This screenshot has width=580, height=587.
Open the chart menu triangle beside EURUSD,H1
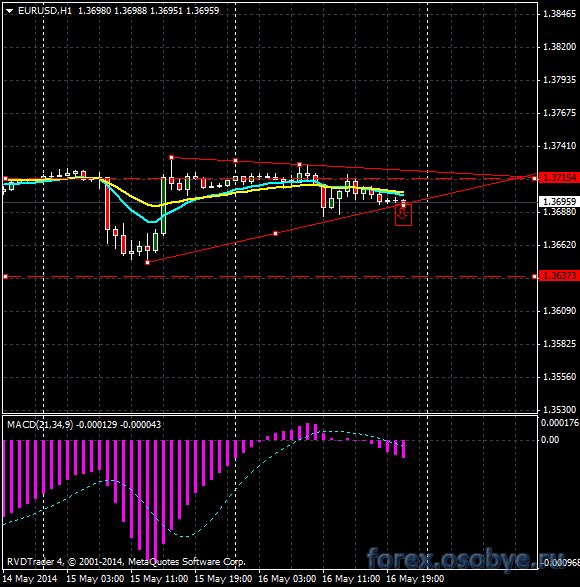coord(9,11)
